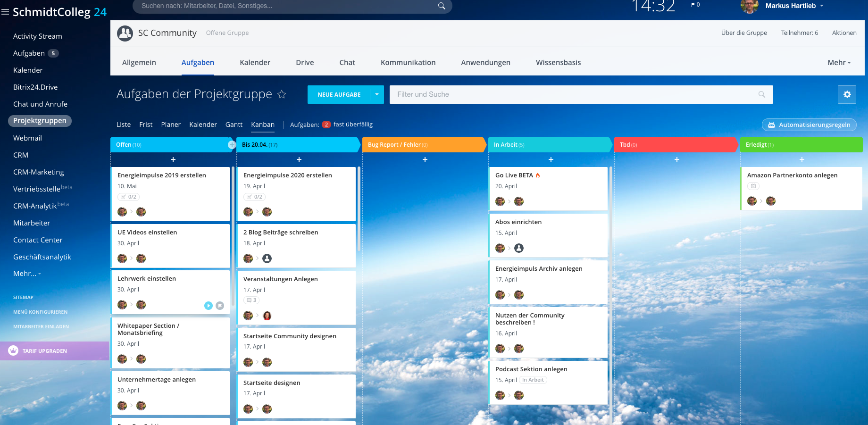
Task: Click into the Filter und Suche field
Action: [576, 94]
